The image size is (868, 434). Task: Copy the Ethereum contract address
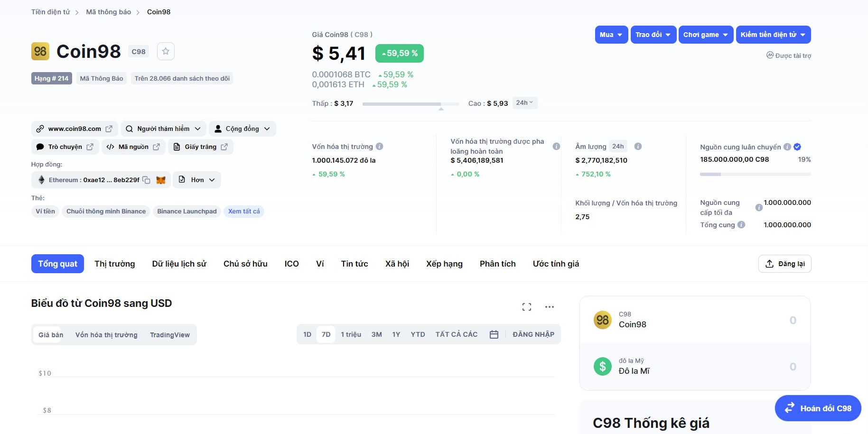tap(147, 180)
